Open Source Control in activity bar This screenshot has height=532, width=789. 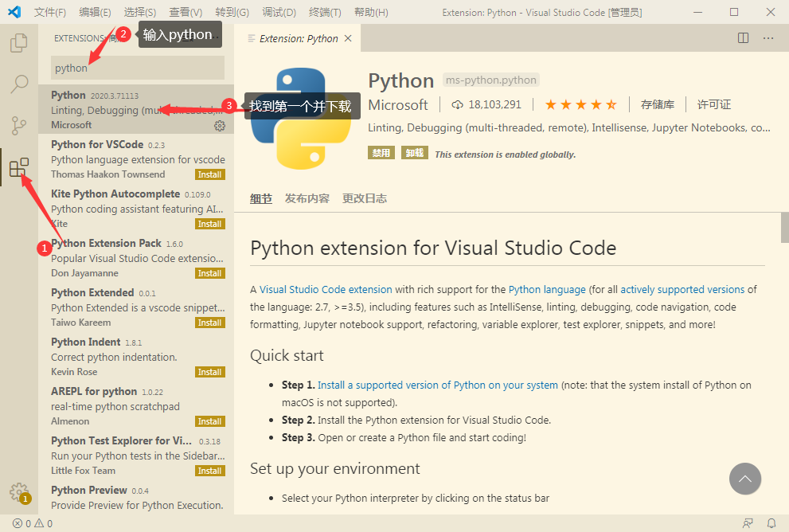coord(18,125)
